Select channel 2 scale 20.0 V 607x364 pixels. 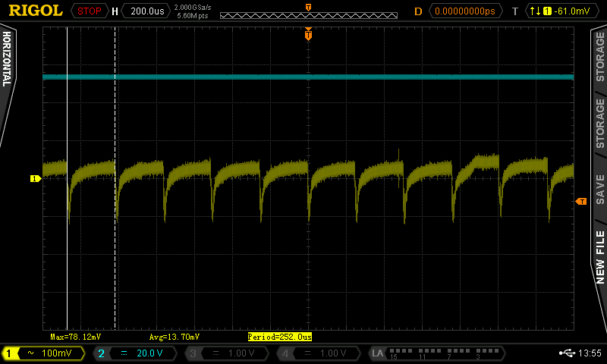click(x=149, y=353)
